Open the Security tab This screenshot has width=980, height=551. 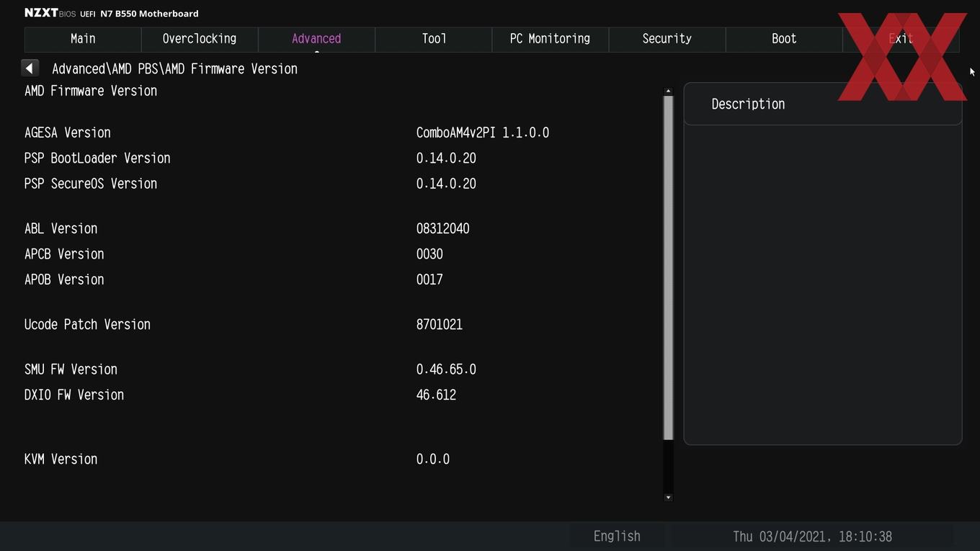[x=667, y=39]
